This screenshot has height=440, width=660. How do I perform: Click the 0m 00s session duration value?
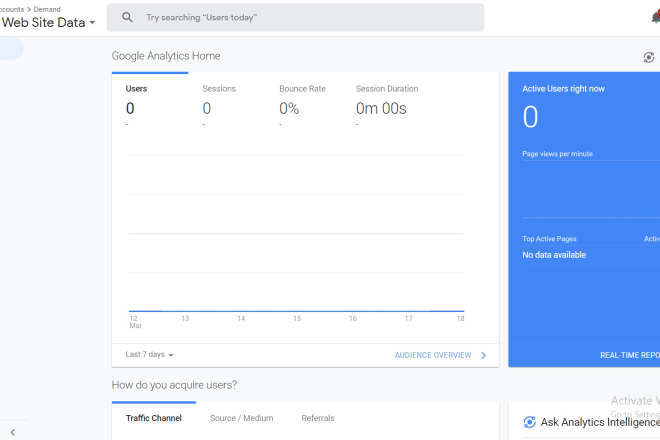381,109
